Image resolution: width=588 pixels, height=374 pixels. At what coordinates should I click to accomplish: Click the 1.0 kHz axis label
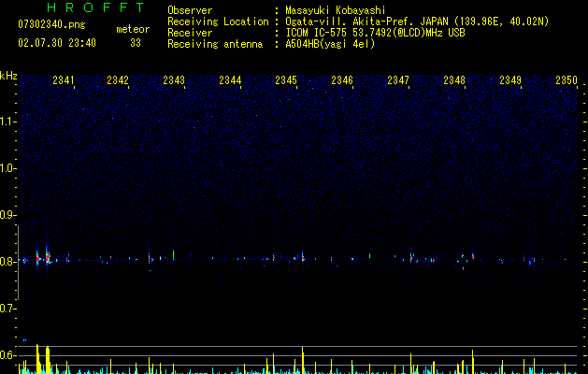click(7, 168)
